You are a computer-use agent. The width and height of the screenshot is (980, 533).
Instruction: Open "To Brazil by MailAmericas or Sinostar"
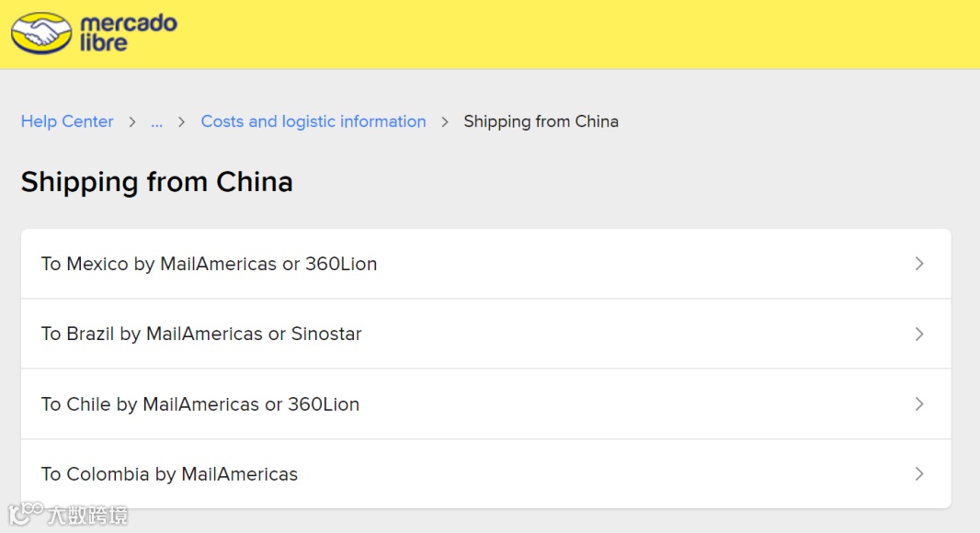coord(201,334)
